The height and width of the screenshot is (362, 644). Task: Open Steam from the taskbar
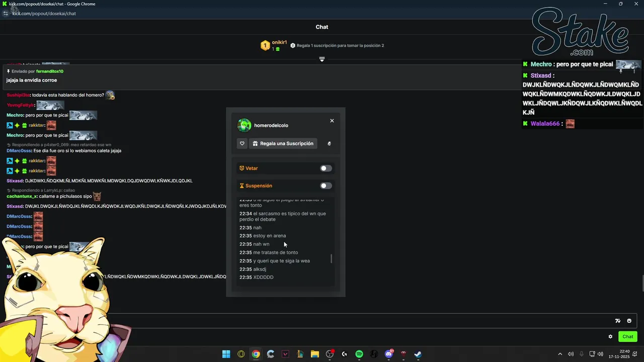418,354
